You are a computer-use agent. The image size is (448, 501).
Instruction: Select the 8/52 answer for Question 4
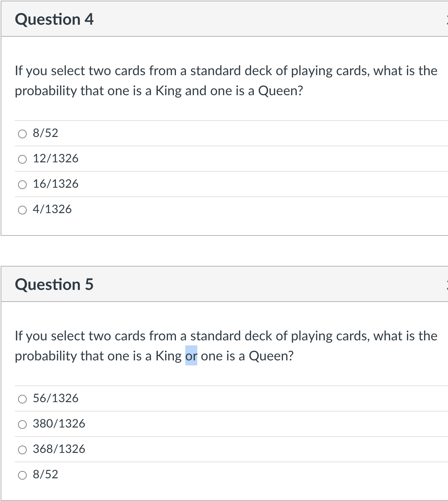point(22,134)
